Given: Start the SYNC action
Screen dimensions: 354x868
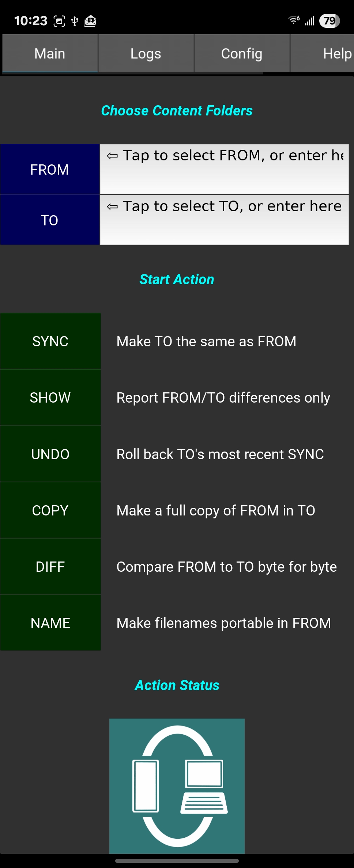Looking at the screenshot, I should (50, 341).
